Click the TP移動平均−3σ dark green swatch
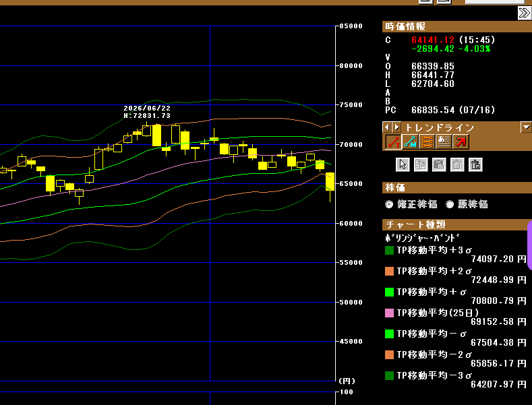Viewport: 532px width, 405px height. (x=389, y=375)
